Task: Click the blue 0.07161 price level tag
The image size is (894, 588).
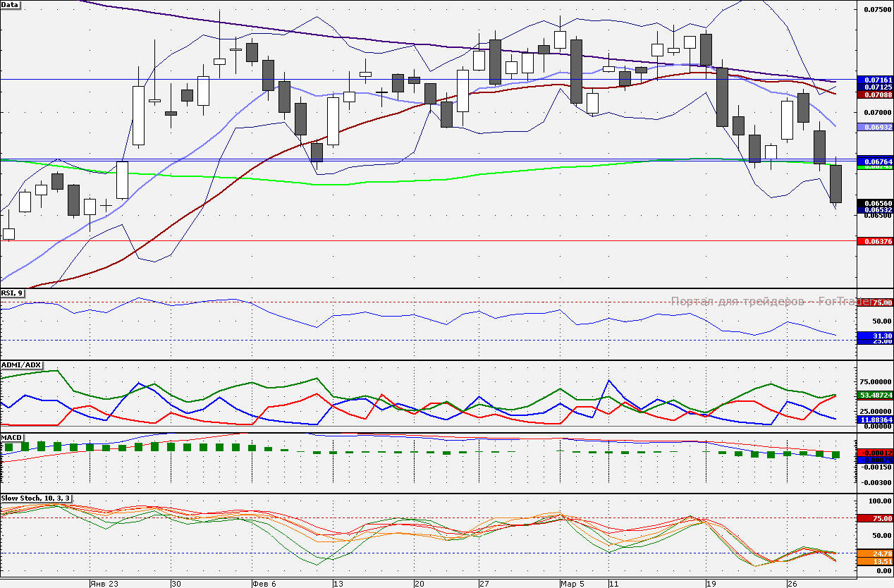Action: tap(874, 80)
